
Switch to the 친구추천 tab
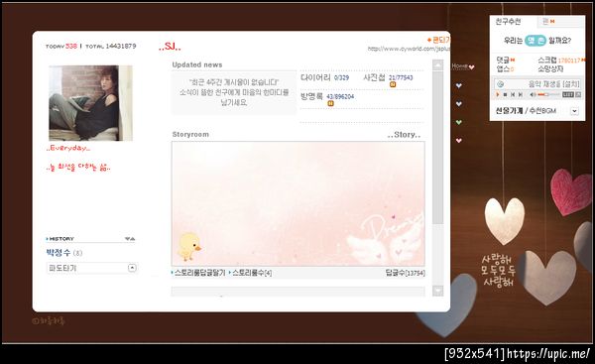(x=508, y=22)
